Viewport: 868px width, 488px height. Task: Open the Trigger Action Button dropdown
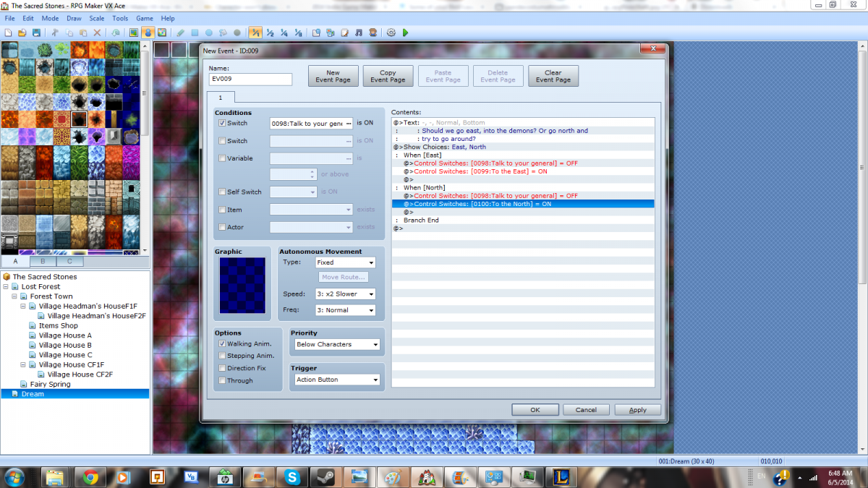click(x=336, y=380)
